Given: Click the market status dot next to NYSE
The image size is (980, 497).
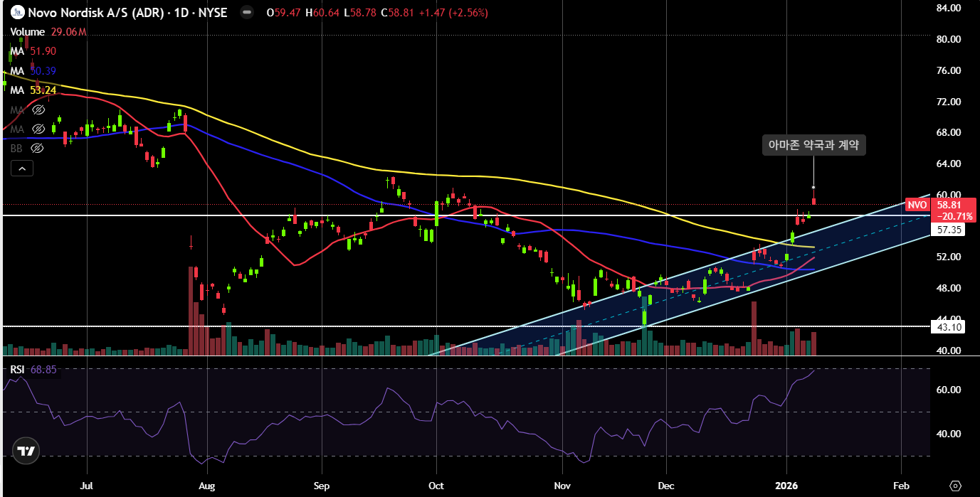Looking at the screenshot, I should [x=246, y=13].
